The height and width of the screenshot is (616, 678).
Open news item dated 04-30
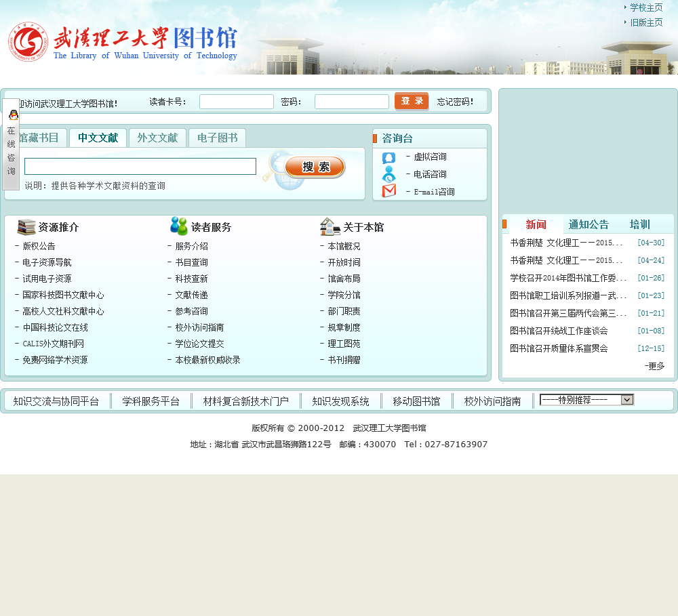coord(566,243)
